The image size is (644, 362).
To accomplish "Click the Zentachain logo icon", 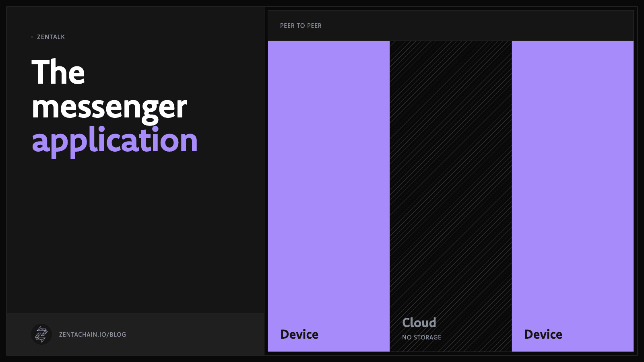I will click(x=41, y=334).
